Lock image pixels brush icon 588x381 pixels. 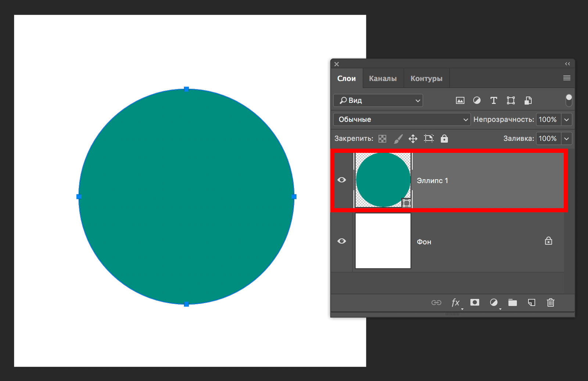398,139
